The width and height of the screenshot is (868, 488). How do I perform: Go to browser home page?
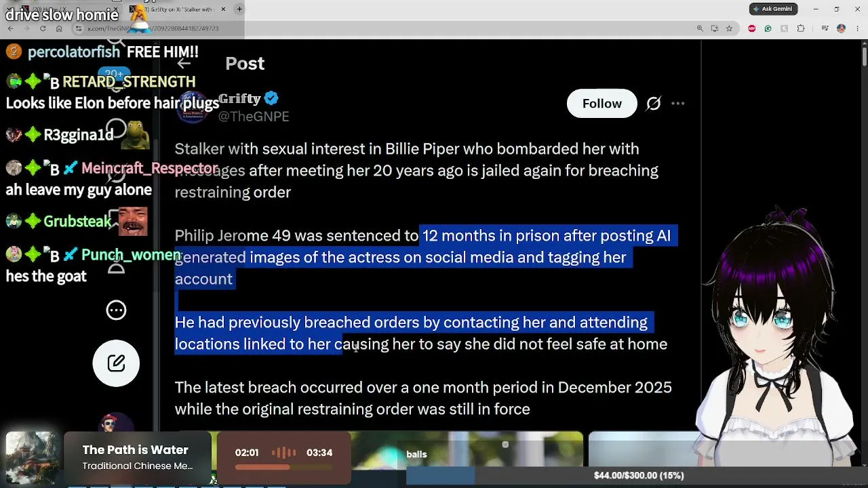click(x=59, y=28)
